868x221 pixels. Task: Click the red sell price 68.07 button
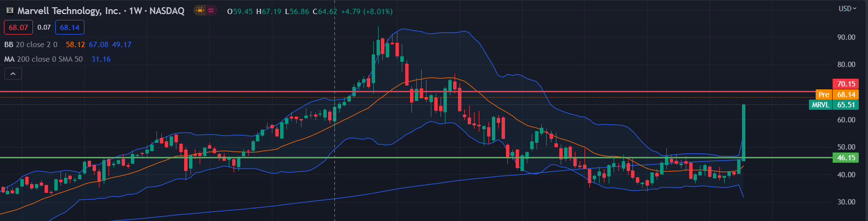point(18,27)
